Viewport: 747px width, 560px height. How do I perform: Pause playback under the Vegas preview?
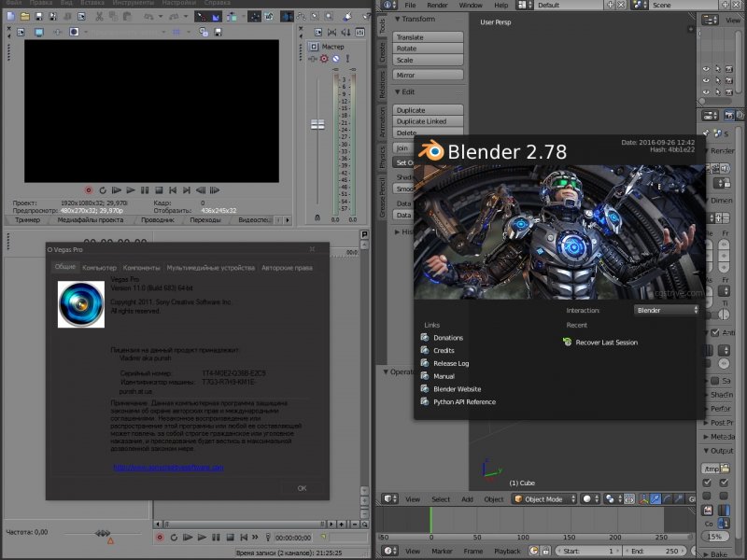coord(145,190)
